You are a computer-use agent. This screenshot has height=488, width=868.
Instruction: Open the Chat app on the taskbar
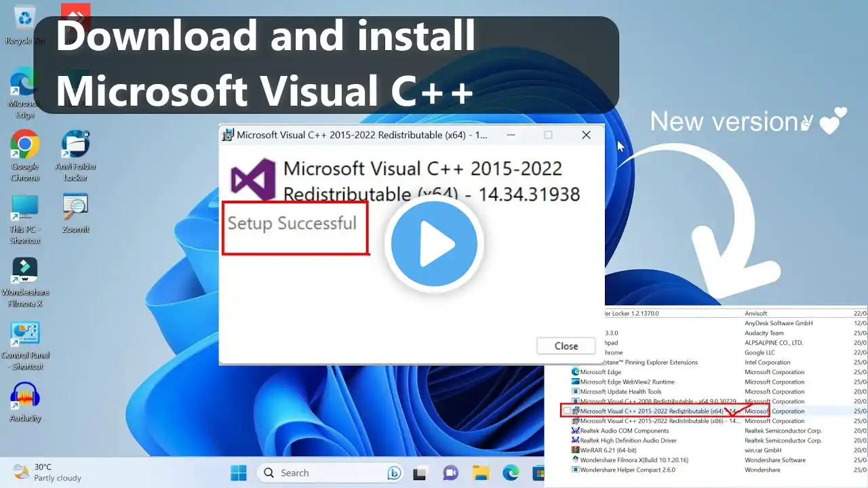coord(450,472)
